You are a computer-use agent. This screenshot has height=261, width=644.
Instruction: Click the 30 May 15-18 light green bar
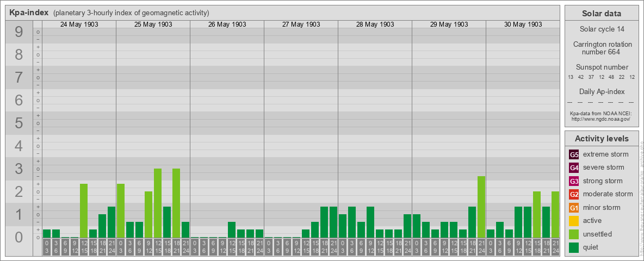(x=537, y=215)
